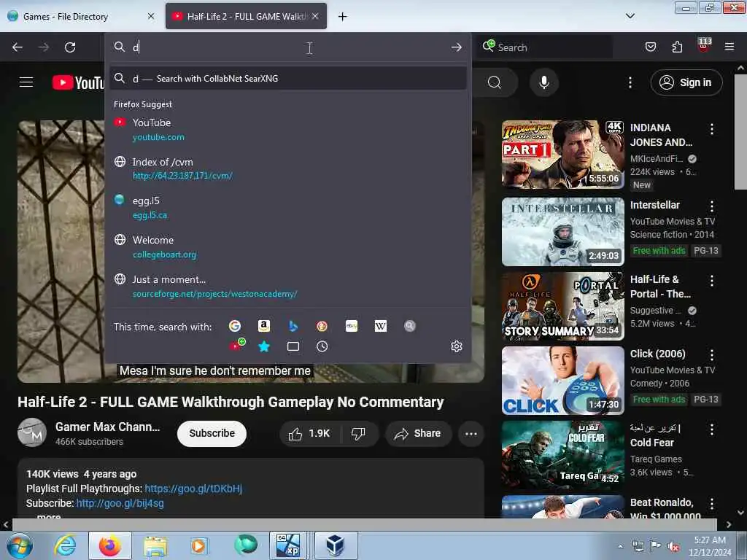Go back to the previous page
The image size is (747, 560).
18,47
